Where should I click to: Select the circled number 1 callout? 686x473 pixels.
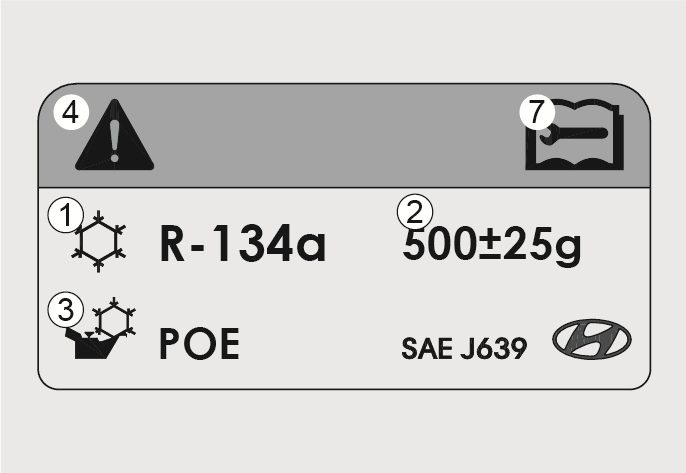tap(66, 215)
